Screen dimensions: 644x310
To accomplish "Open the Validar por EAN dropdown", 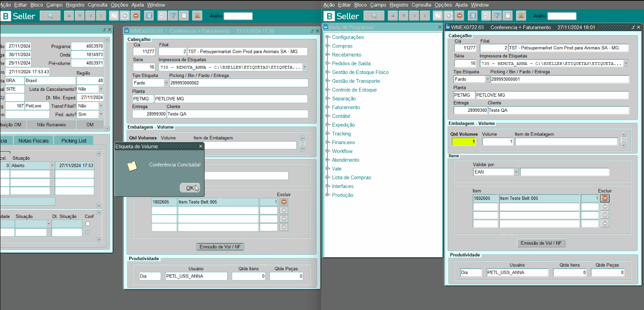I will [x=516, y=172].
